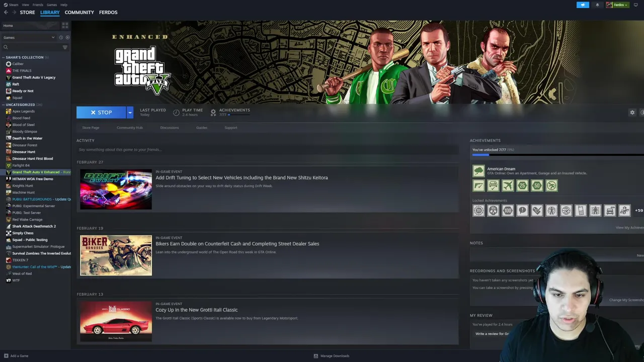Open the Community Hub link

tap(130, 128)
